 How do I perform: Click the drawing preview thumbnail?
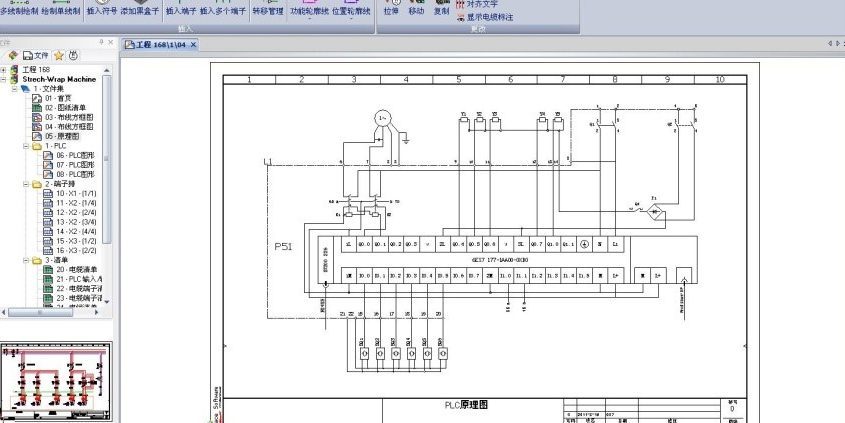[x=56, y=382]
